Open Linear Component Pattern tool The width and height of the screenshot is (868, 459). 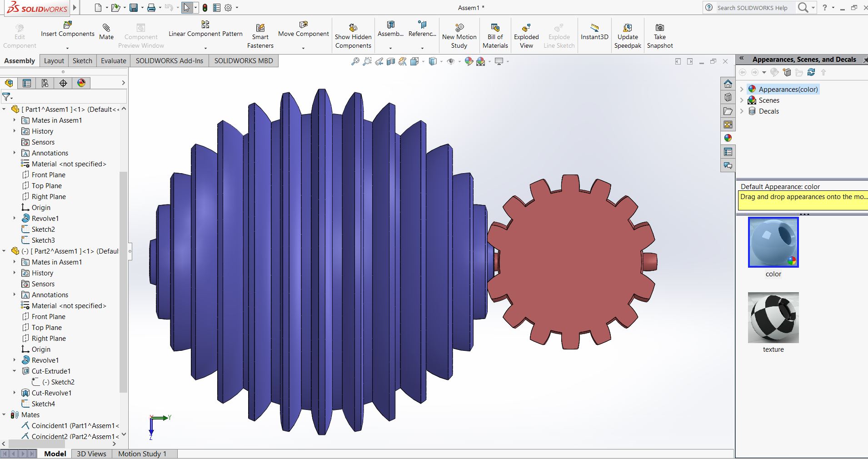tap(205, 29)
